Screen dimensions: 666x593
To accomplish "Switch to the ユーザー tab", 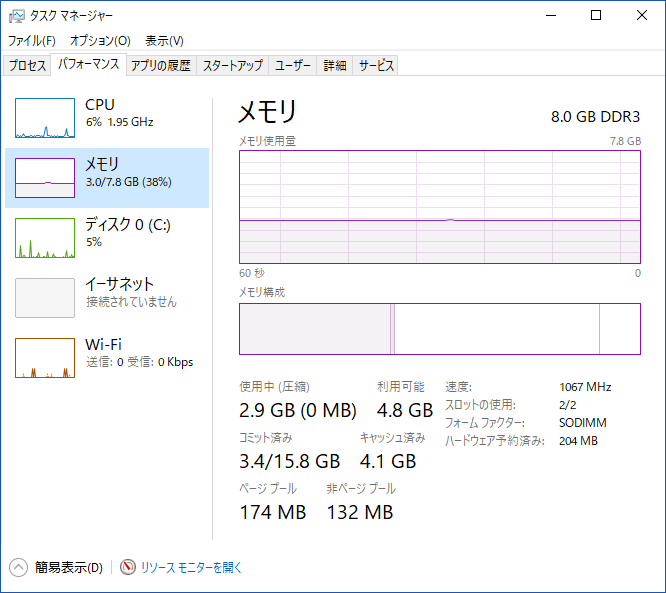I will click(293, 65).
